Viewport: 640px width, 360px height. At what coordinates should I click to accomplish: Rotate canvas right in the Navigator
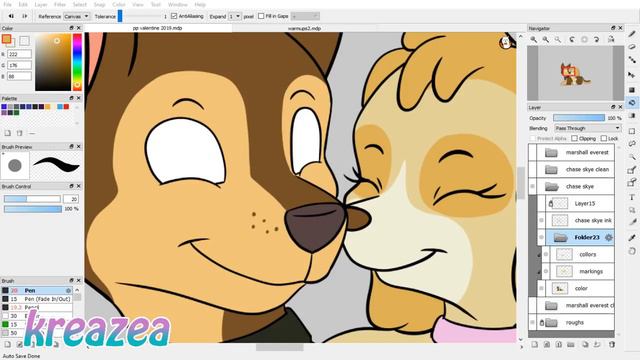[x=596, y=39]
